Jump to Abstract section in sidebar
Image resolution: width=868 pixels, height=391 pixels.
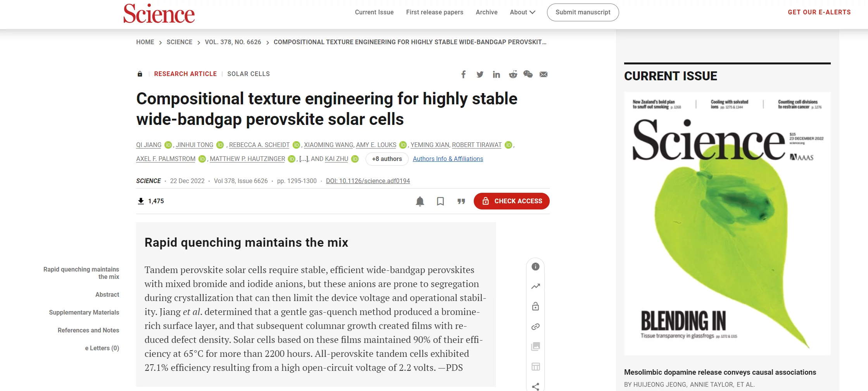point(107,294)
